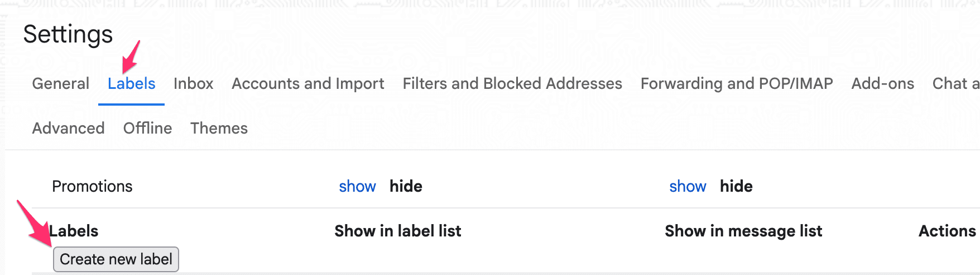Open the partially visible Chat tab
The height and width of the screenshot is (275, 980).
click(955, 84)
